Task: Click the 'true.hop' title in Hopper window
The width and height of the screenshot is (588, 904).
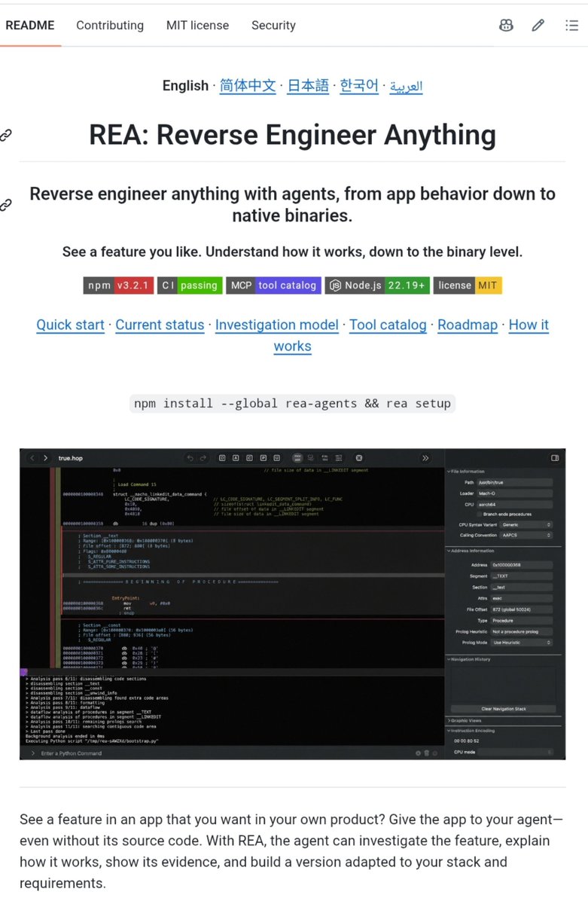Action: click(71, 458)
